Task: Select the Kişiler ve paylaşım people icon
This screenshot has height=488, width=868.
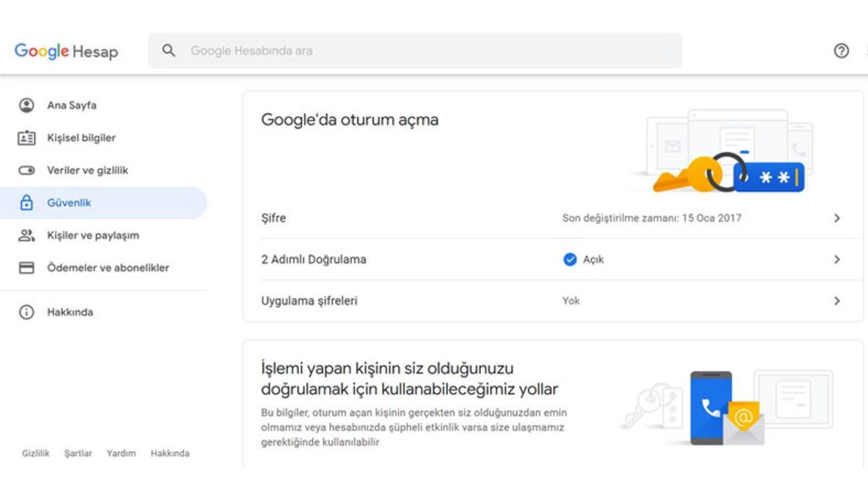Action: point(27,235)
